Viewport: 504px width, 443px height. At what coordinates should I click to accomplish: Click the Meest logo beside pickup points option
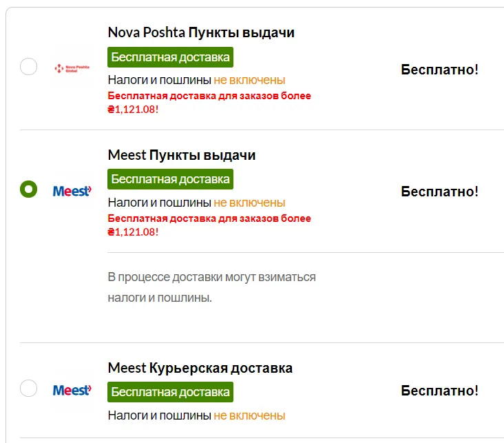point(72,191)
